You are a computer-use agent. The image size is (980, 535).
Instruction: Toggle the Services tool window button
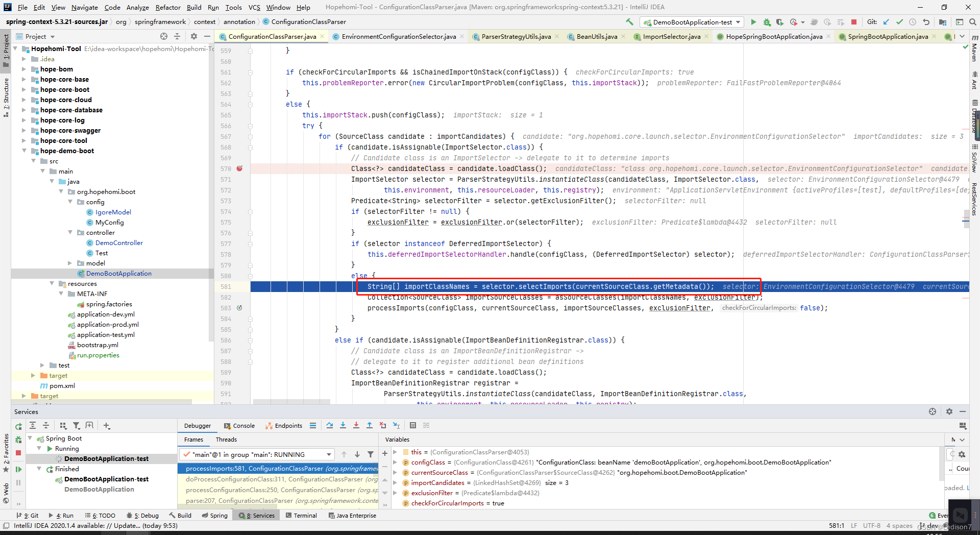tap(257, 516)
